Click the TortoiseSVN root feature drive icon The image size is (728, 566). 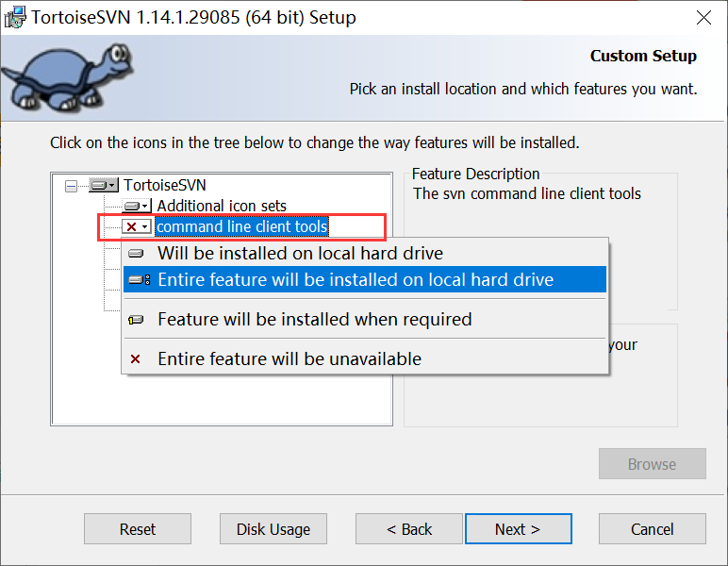[x=100, y=185]
